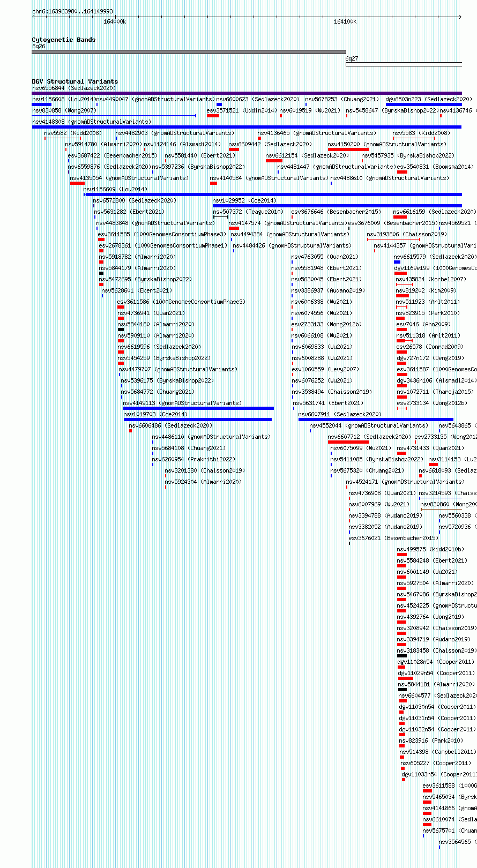
Task: Click esv3676021 (Besenbacher2015) label
Action: click(393, 538)
